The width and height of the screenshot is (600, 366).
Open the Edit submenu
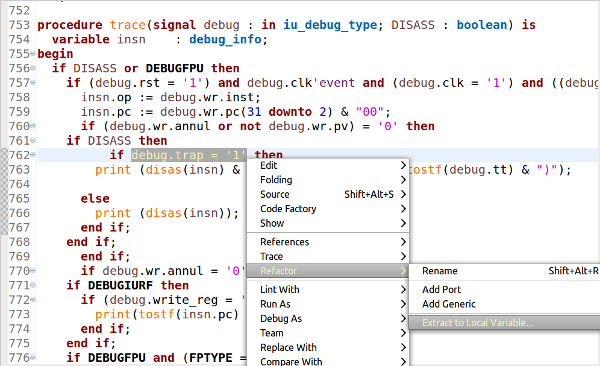coord(328,165)
